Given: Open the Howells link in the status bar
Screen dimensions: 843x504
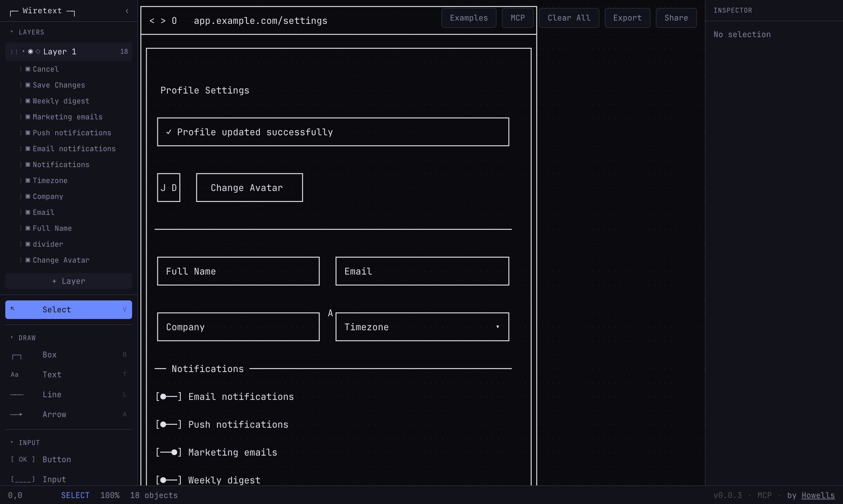Looking at the screenshot, I should point(818,495).
